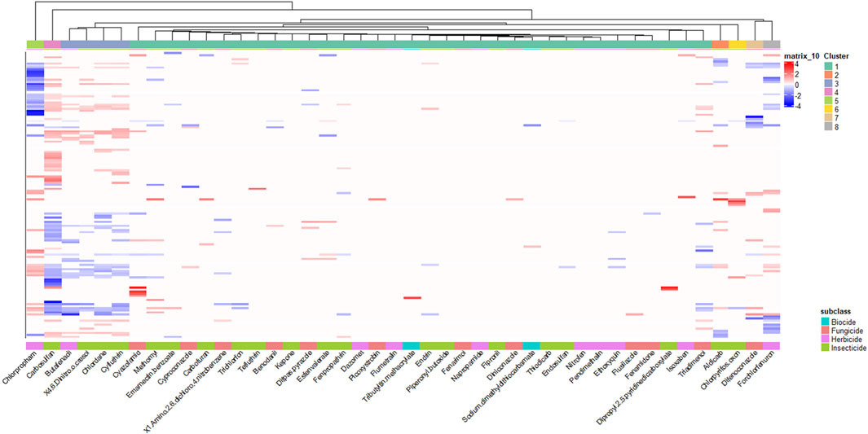This screenshot has width=868, height=434.
Task: Click the matrix_10 legend title
Action: pos(800,55)
